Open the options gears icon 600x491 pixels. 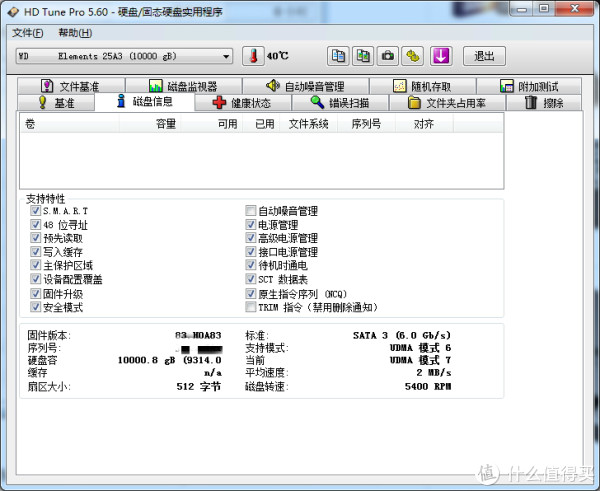[x=412, y=56]
